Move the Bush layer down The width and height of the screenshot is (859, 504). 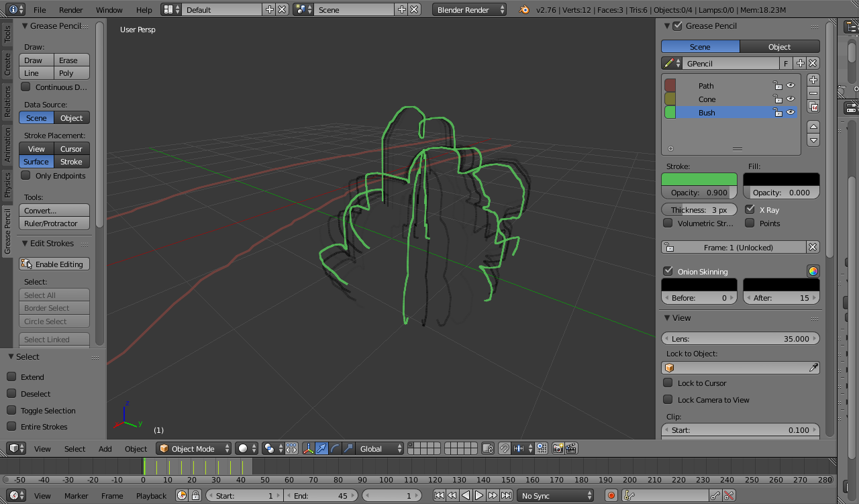point(813,140)
